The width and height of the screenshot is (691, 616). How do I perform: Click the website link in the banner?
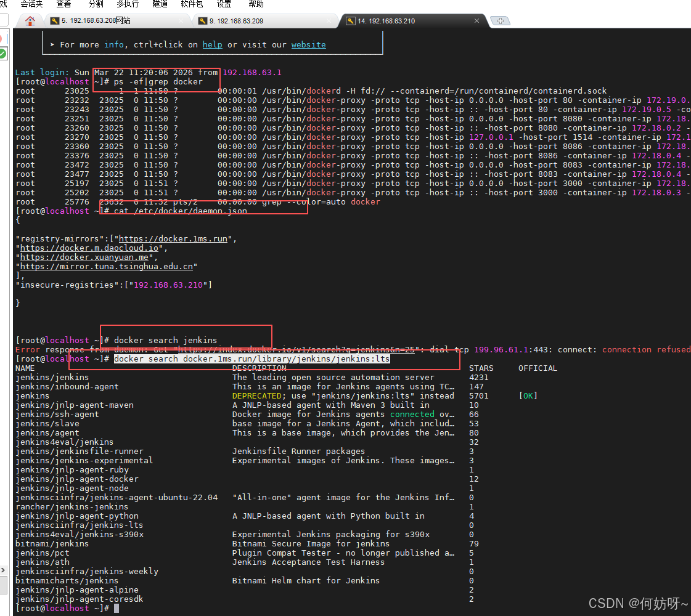tap(308, 44)
